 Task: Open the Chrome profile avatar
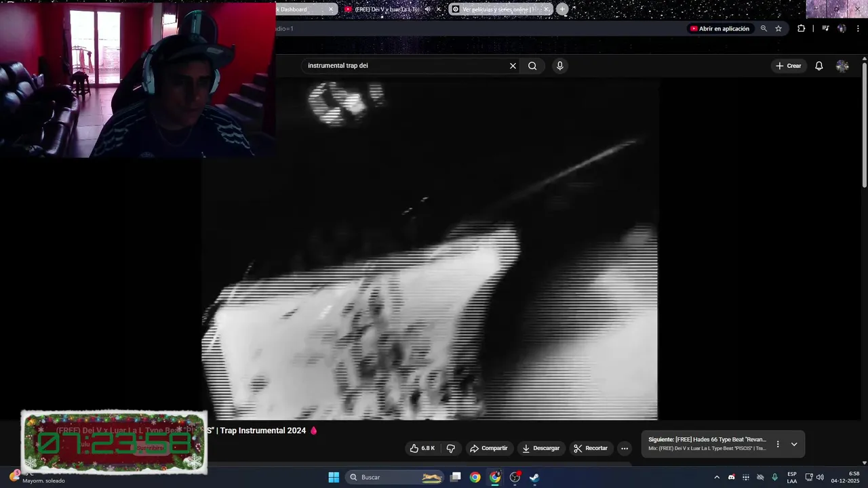click(x=842, y=28)
